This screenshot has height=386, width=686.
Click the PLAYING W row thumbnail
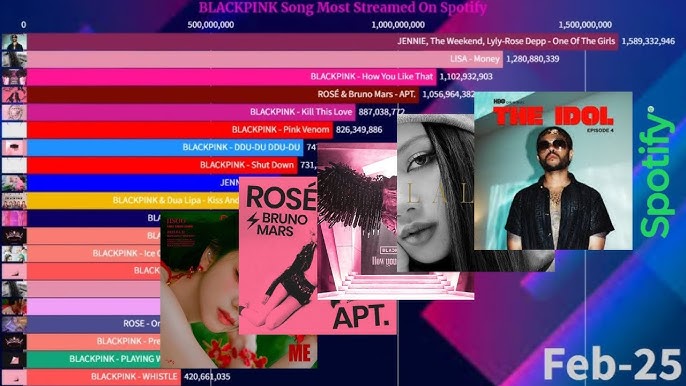tap(14, 359)
